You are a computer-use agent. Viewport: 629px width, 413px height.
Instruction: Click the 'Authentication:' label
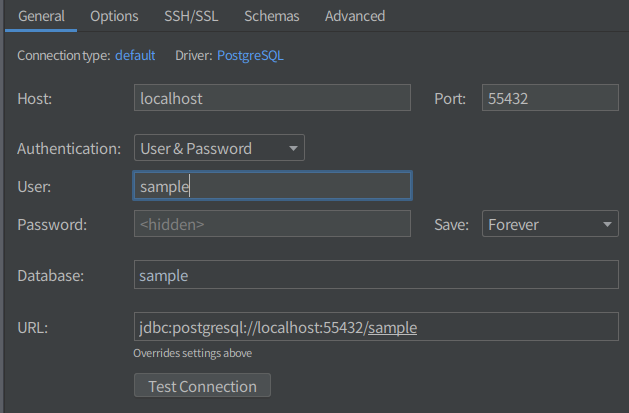(x=69, y=149)
